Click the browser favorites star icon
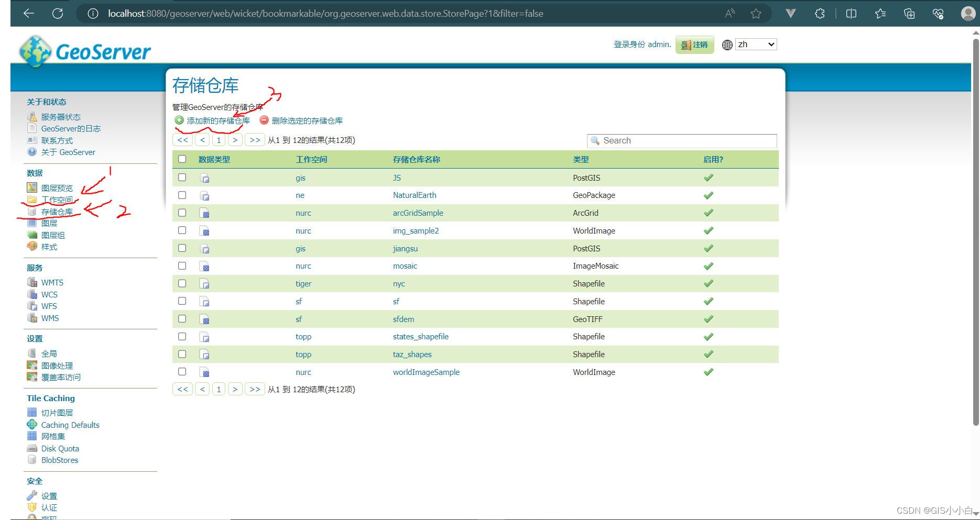Image resolution: width=980 pixels, height=520 pixels. point(756,14)
